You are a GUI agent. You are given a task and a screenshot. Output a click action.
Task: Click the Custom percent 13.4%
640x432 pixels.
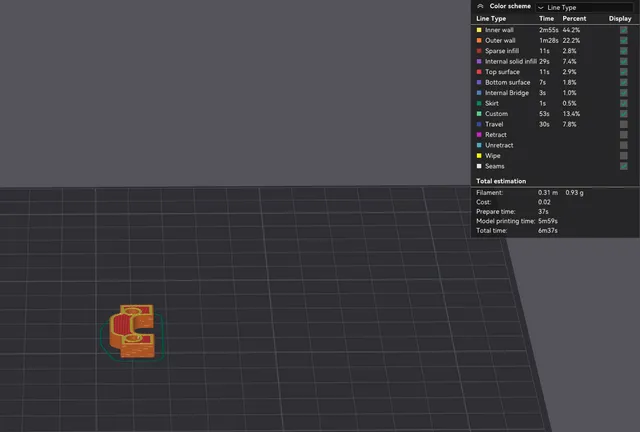571,114
